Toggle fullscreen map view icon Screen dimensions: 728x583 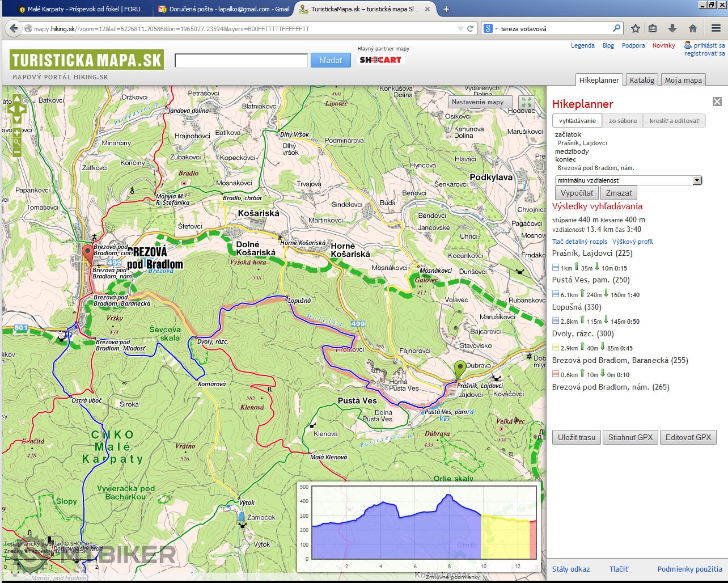click(x=527, y=102)
